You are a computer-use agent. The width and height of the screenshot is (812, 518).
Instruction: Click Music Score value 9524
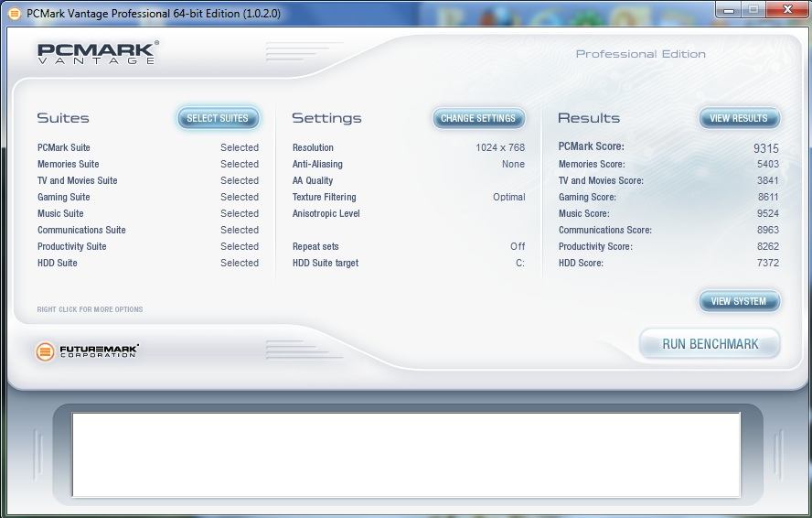tap(768, 213)
